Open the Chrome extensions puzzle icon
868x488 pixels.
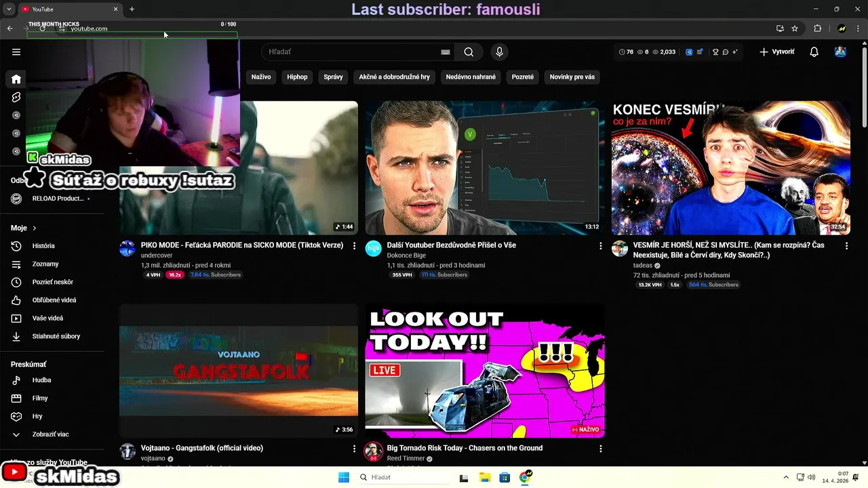tap(817, 28)
